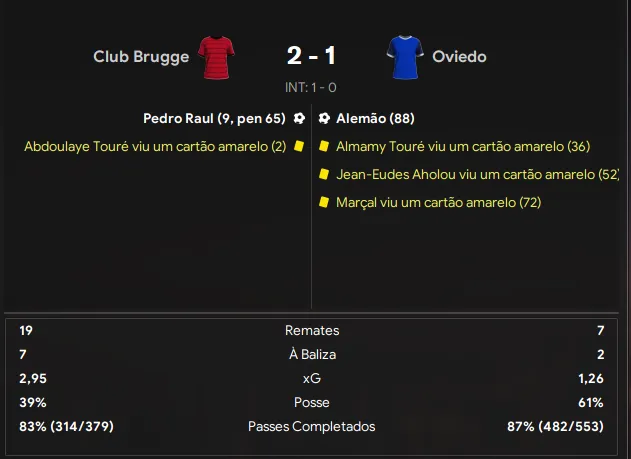Click the goal ball icon beside Alemão
The image size is (631, 459).
point(324,118)
